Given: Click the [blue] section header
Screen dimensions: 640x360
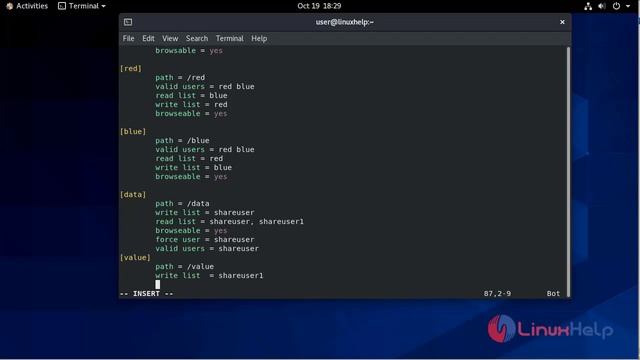Looking at the screenshot, I should 133,131.
